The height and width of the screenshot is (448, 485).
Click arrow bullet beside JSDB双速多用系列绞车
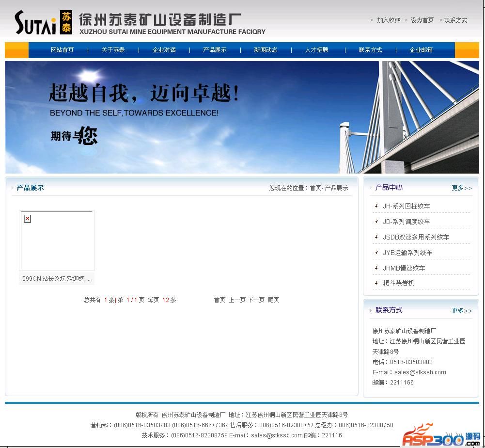tap(376, 237)
